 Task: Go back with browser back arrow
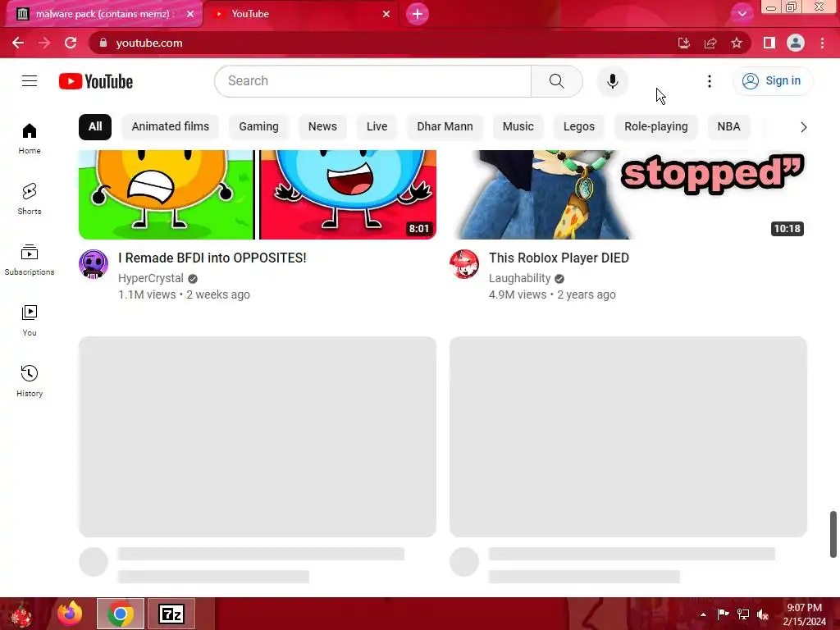coord(18,43)
